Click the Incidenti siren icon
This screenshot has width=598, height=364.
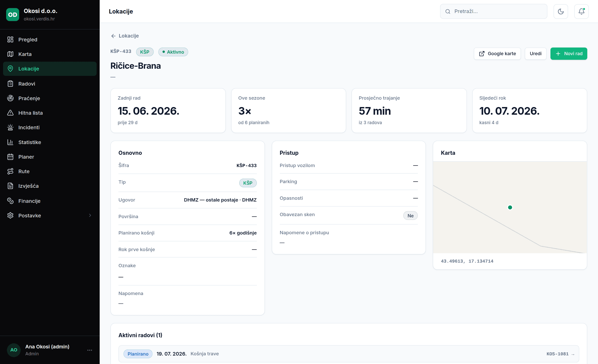(10, 127)
